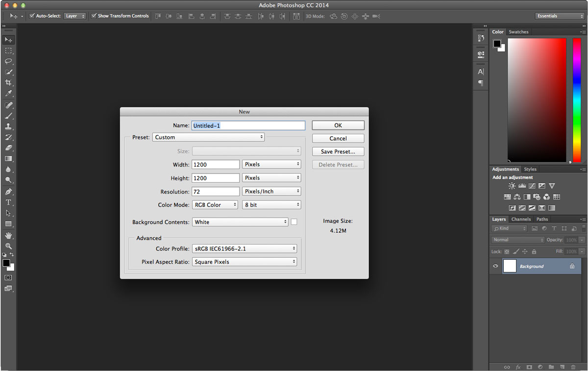Click OK in the New dialog
The height and width of the screenshot is (371, 588).
coord(338,125)
